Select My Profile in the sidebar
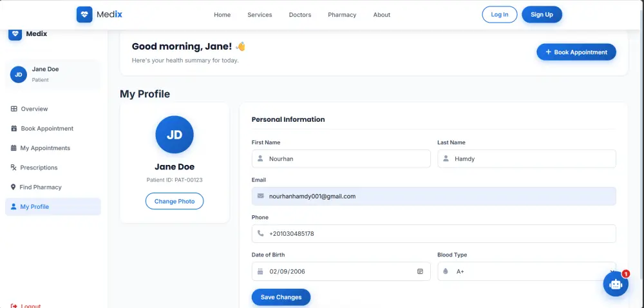Screen dimensions: 644x308 pos(53,207)
